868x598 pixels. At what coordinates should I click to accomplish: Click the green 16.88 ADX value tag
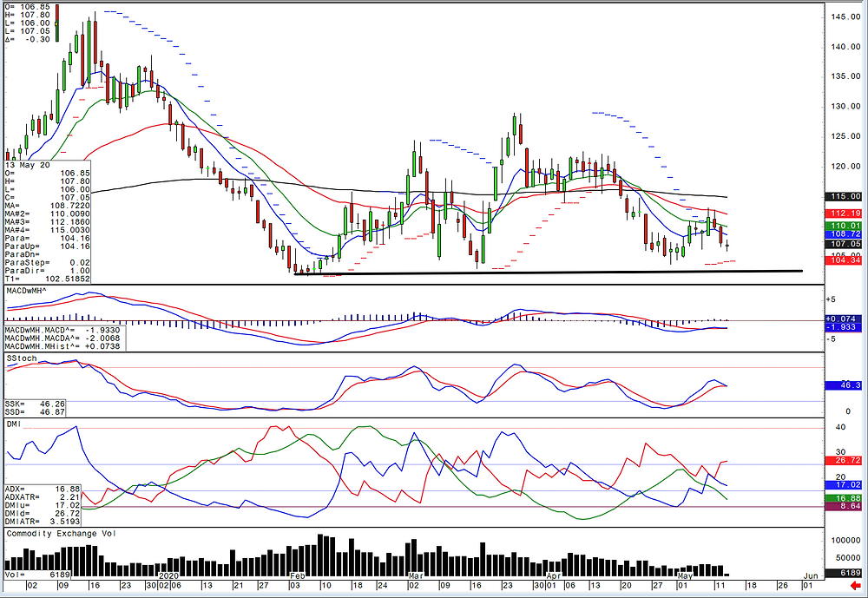(x=844, y=498)
